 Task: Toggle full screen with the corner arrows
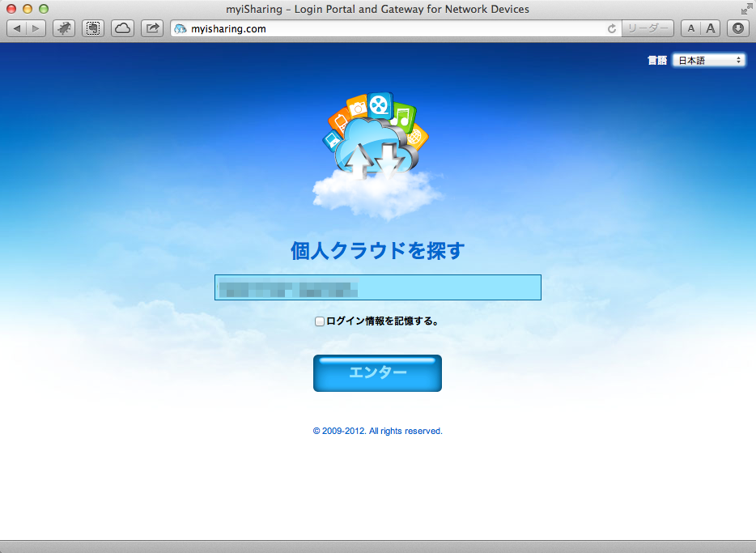click(746, 9)
